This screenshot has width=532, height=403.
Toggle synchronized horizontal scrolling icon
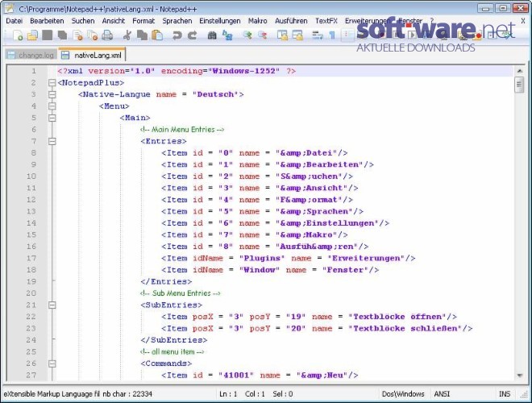[x=297, y=35]
